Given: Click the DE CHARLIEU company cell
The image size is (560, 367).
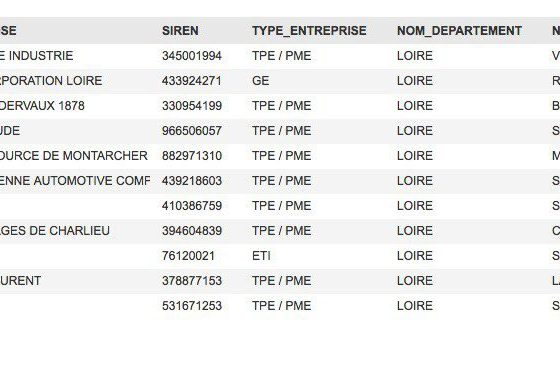Looking at the screenshot, I should pyautogui.click(x=55, y=231).
